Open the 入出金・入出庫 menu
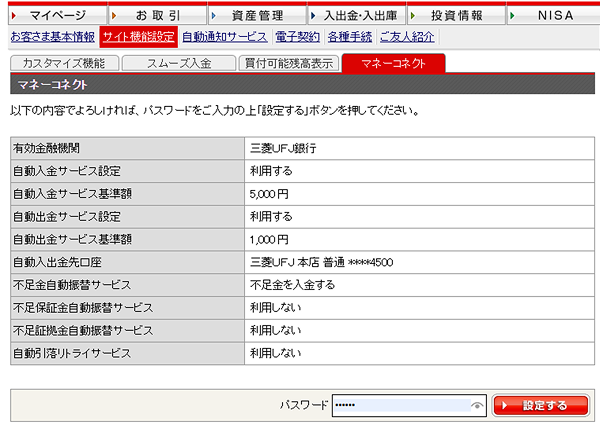Viewport: 600px width, 441px height. pyautogui.click(x=357, y=15)
